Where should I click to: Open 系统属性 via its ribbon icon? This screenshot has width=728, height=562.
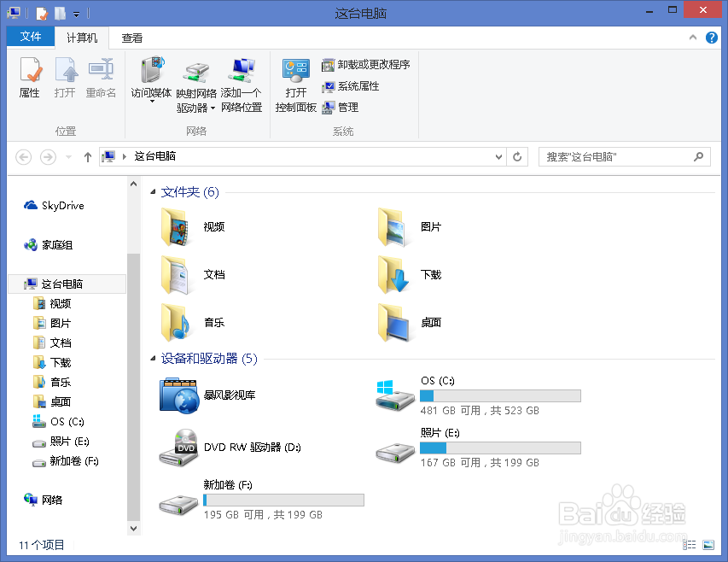coord(351,88)
